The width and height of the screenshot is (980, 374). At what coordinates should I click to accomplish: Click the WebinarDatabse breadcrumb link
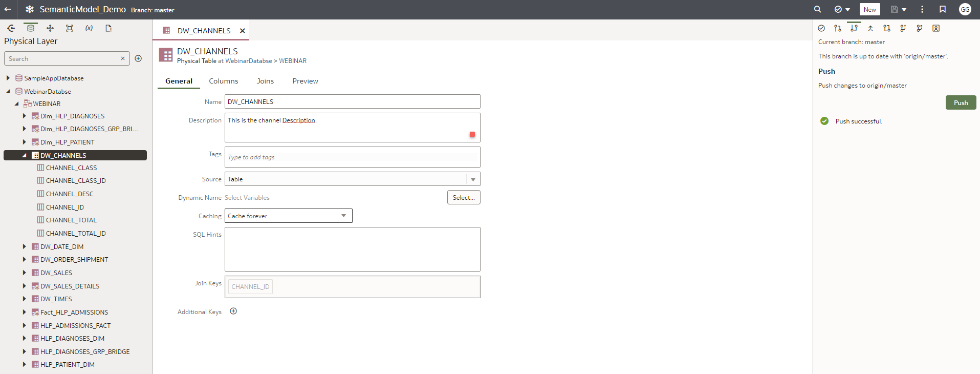tap(249, 61)
